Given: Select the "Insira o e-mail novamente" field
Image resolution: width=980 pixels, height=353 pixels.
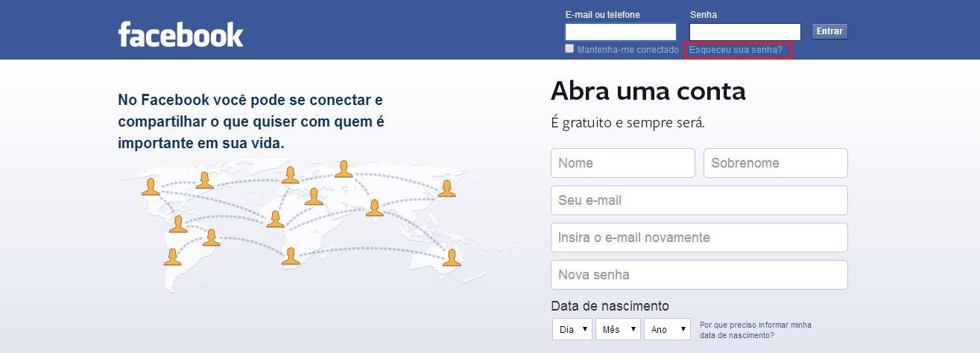Looking at the screenshot, I should click(699, 238).
